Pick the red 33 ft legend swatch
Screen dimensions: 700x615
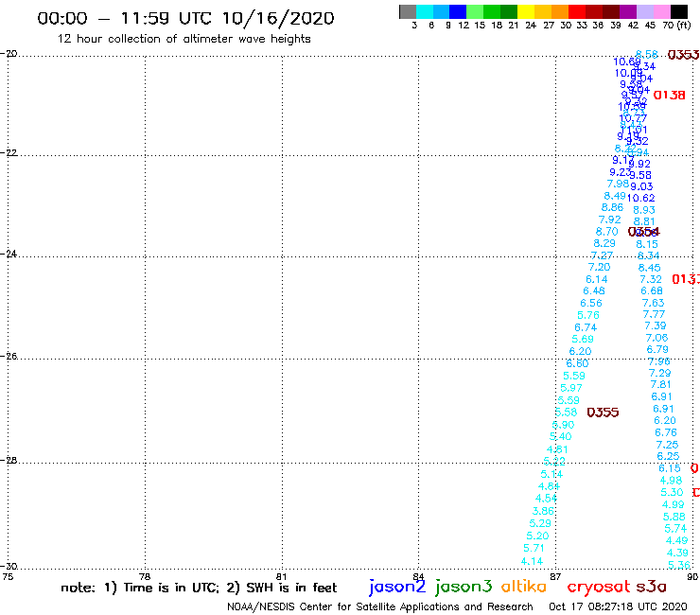tap(577, 11)
